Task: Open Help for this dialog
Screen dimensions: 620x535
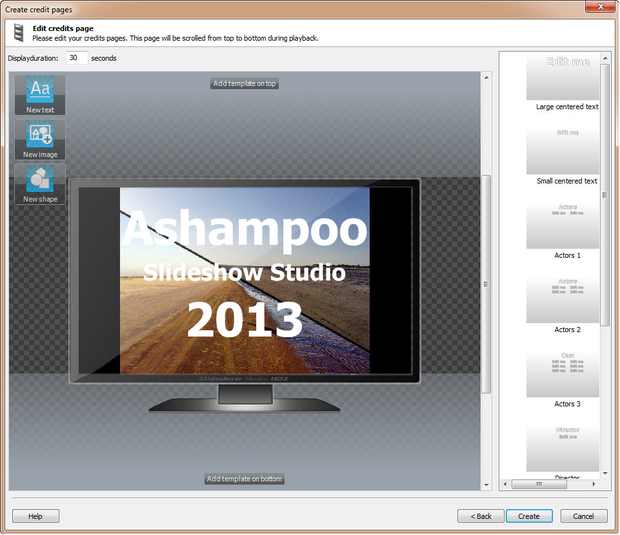Action: click(x=36, y=516)
